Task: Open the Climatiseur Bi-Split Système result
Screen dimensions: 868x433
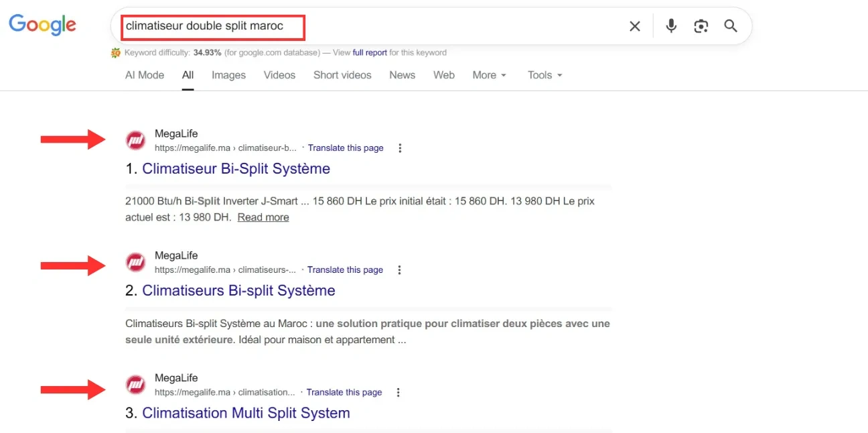Action: (236, 168)
